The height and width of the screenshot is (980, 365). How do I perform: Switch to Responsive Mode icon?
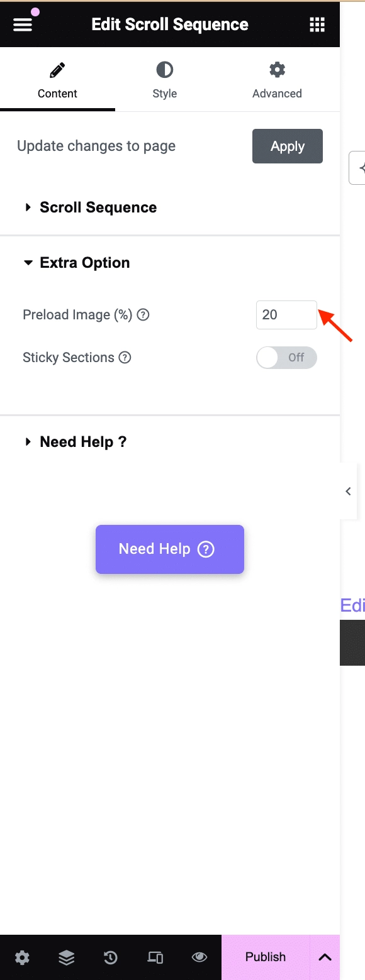(155, 957)
